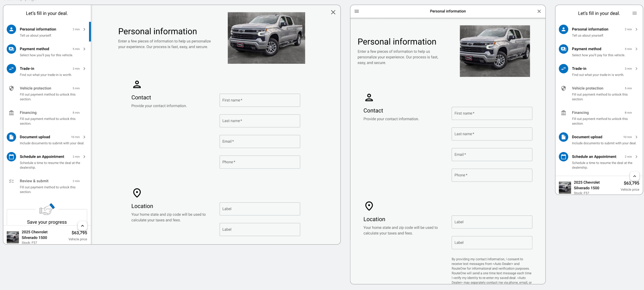This screenshot has height=290, width=644.
Task: Click Contact person outline icon in tablet form
Action: pyautogui.click(x=369, y=97)
